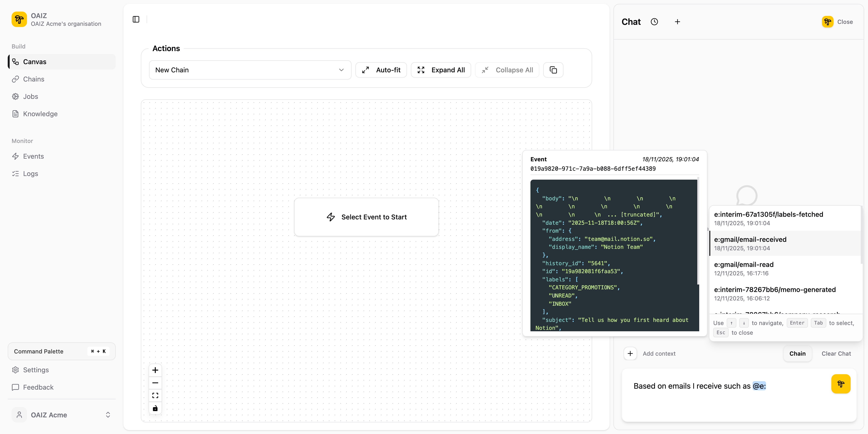Add context using the plus icon
868x434 pixels.
click(630, 353)
